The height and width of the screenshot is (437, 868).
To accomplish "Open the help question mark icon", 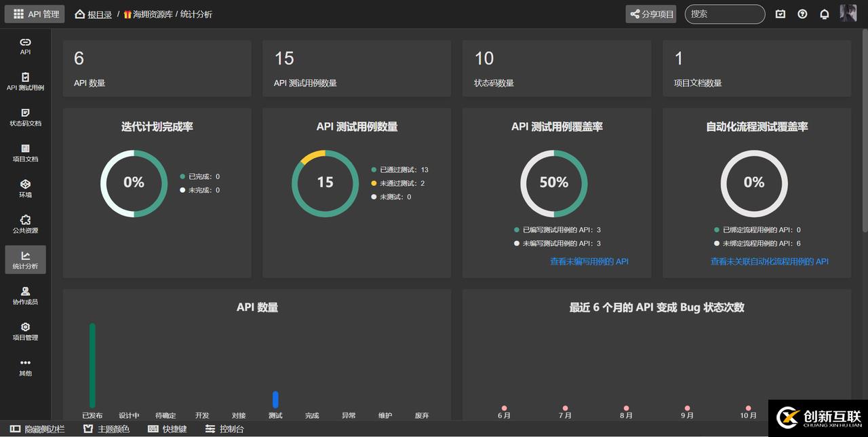I will [803, 14].
